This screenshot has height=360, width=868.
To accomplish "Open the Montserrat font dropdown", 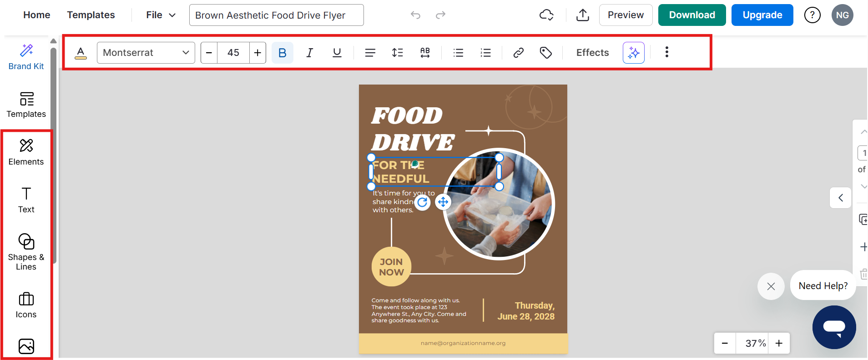I will (146, 53).
